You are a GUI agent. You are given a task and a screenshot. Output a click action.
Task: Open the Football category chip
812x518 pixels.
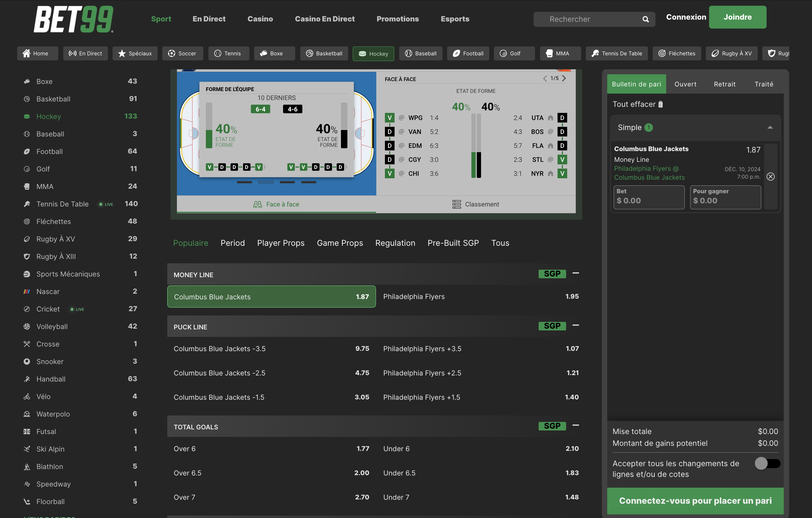[x=468, y=54]
